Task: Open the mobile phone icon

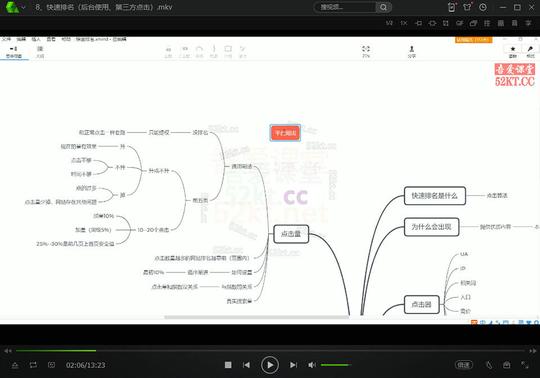Action: (451, 7)
